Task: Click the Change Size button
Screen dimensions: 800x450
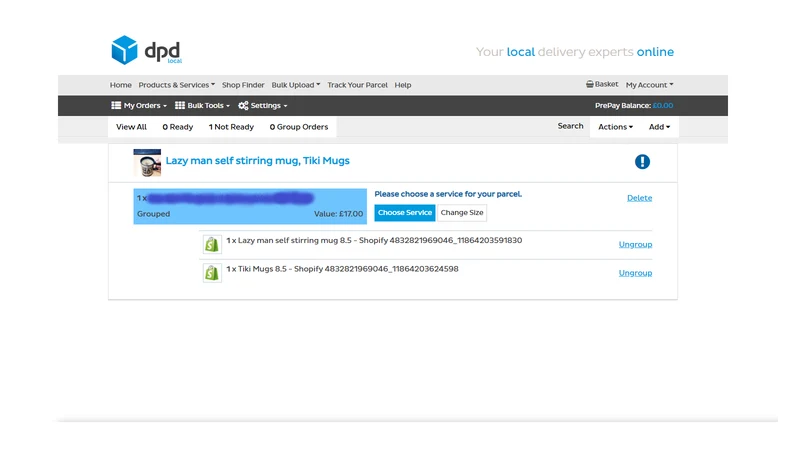Action: pos(462,213)
